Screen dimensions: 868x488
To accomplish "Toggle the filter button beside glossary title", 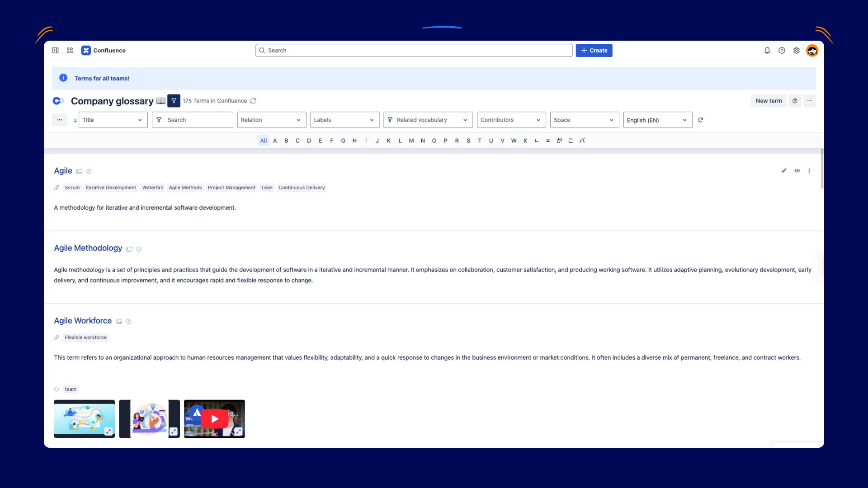I will click(x=174, y=101).
